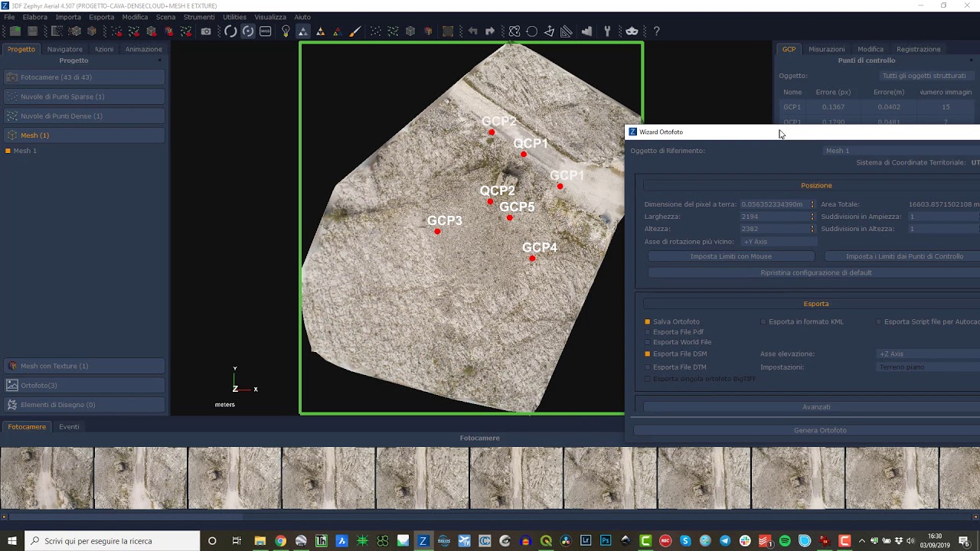980x551 pixels.
Task: Open the Asse di rotazione +Y Axis dropdown
Action: [777, 241]
